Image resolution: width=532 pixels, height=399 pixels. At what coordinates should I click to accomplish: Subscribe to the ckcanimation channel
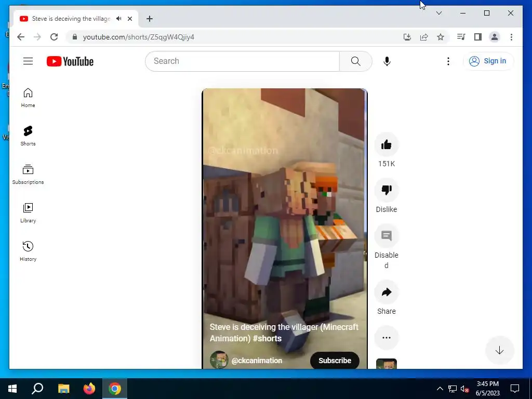pyautogui.click(x=335, y=361)
